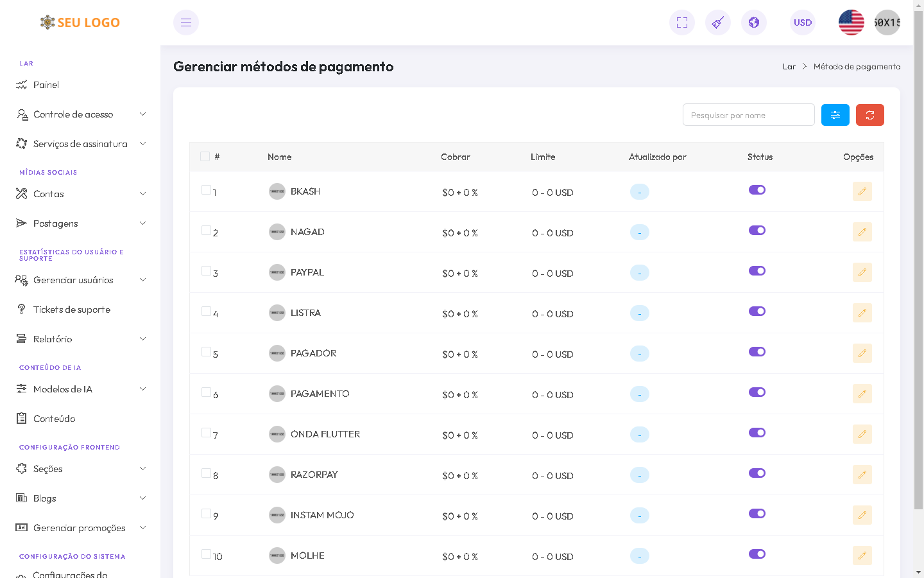Open the globe website icon
Viewport: 924px width, 578px height.
(x=754, y=22)
